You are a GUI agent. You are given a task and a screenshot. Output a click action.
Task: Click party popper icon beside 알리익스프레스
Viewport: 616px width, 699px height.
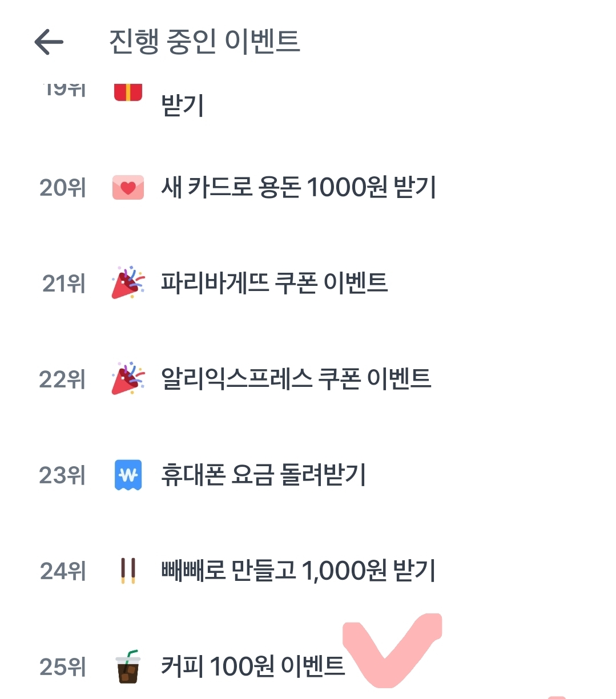[x=128, y=379]
